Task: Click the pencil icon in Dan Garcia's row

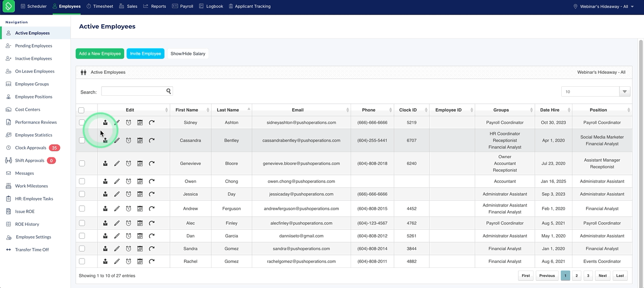Action: click(117, 236)
